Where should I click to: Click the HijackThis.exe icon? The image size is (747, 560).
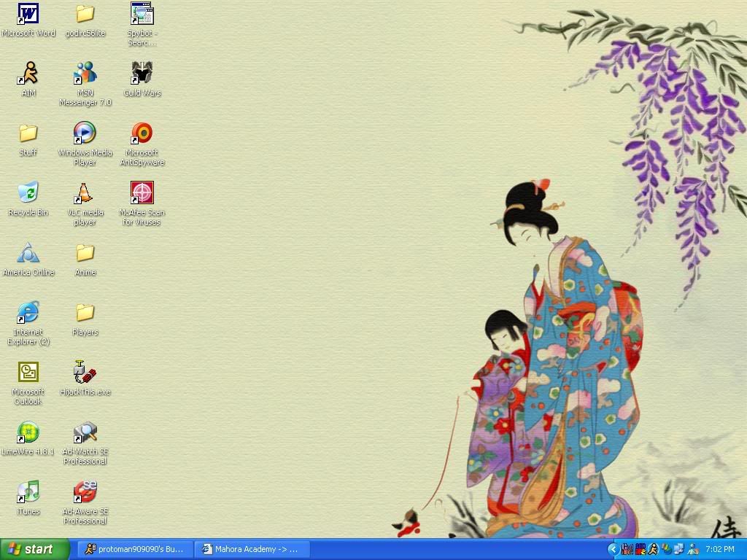[85, 373]
